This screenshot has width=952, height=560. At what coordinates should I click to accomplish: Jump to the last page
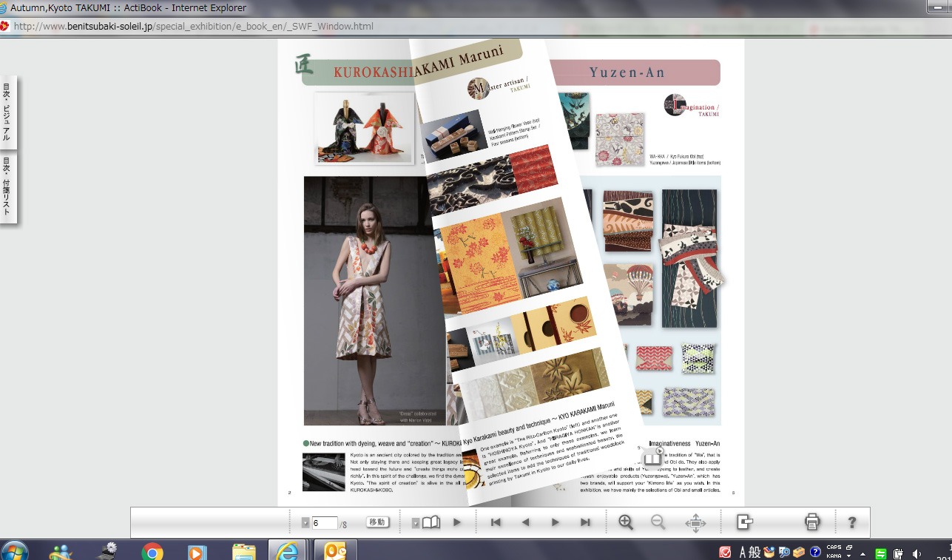585,522
